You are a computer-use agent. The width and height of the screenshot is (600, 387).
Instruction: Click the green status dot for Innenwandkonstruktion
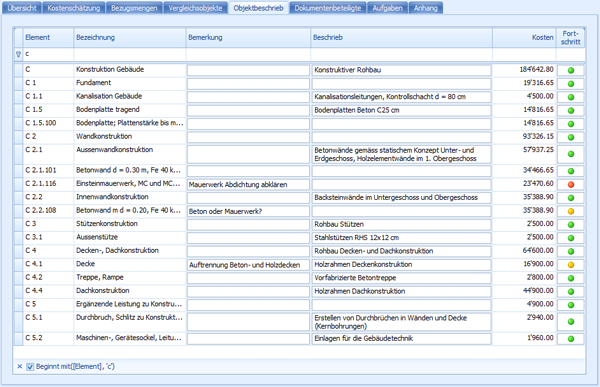click(x=571, y=198)
